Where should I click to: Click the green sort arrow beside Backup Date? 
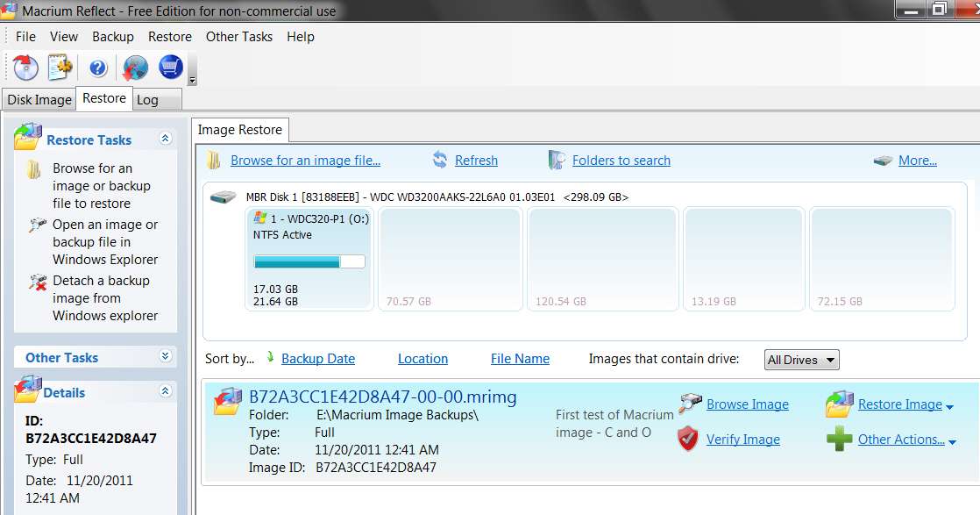(x=270, y=357)
